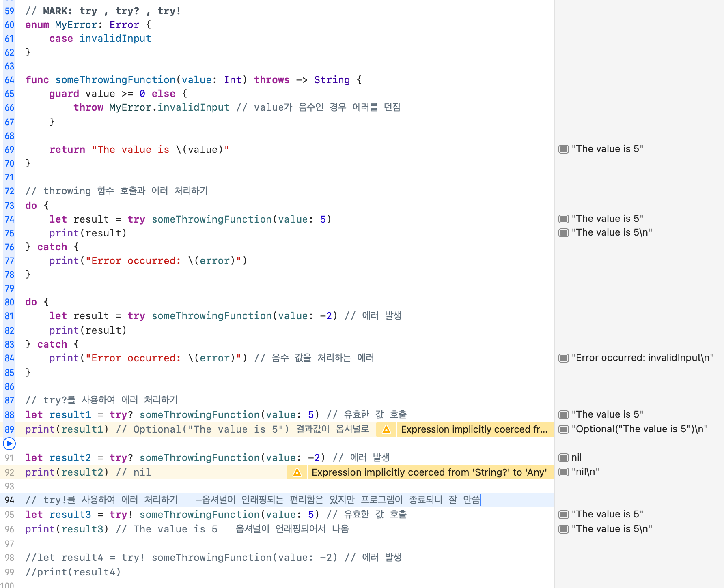724x588 pixels.
Task: Click 'print(result)' on line 75
Action: (x=88, y=233)
